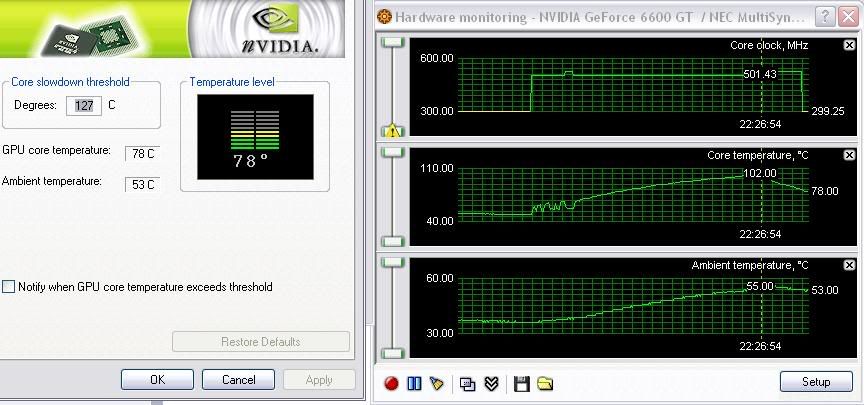
Task: Enable notify when GPU core temperature exceeds threshold
Action: pyautogui.click(x=8, y=287)
